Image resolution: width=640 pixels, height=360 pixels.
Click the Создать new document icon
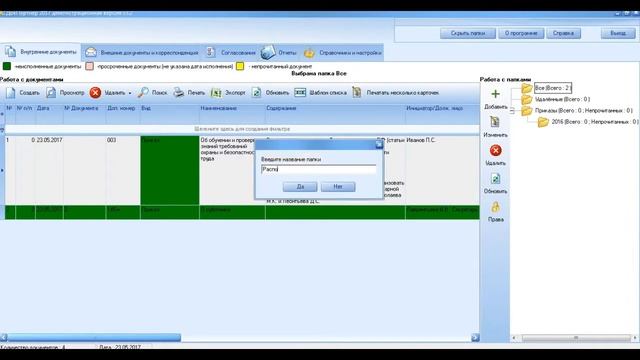pos(11,93)
